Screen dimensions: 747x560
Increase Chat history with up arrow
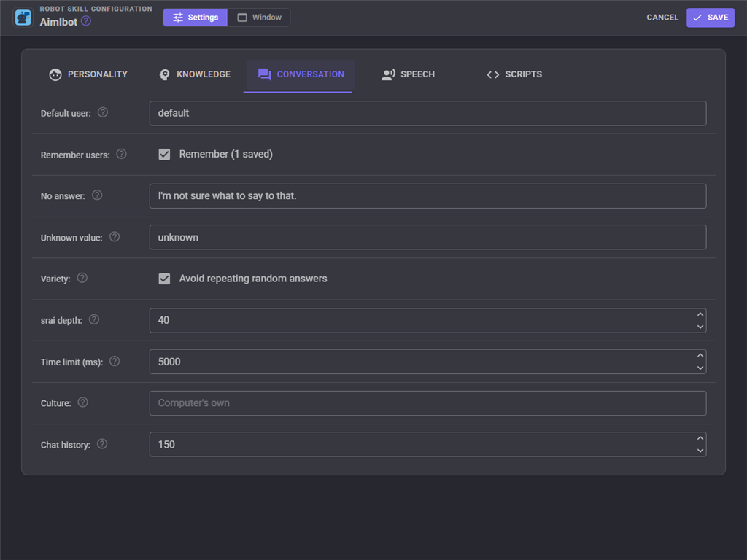[700, 438]
